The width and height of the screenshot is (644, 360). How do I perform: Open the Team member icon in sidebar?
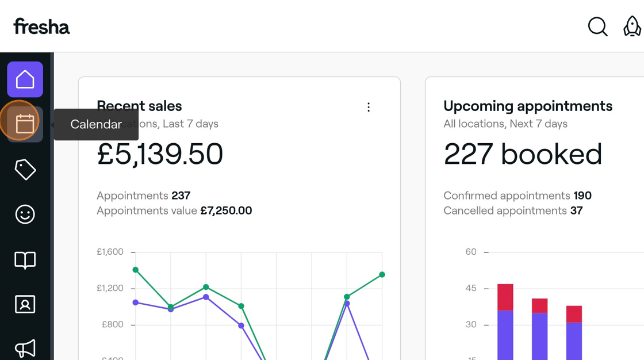pyautogui.click(x=25, y=305)
